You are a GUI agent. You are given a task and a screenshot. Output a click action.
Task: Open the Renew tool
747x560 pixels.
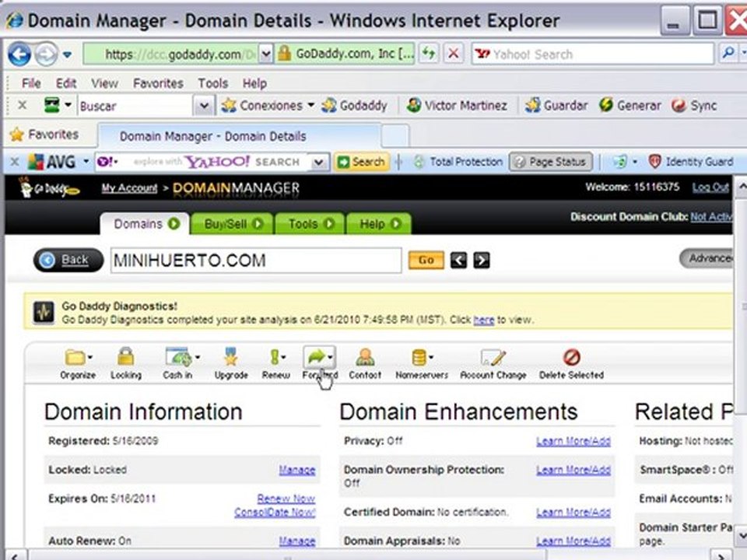(275, 364)
